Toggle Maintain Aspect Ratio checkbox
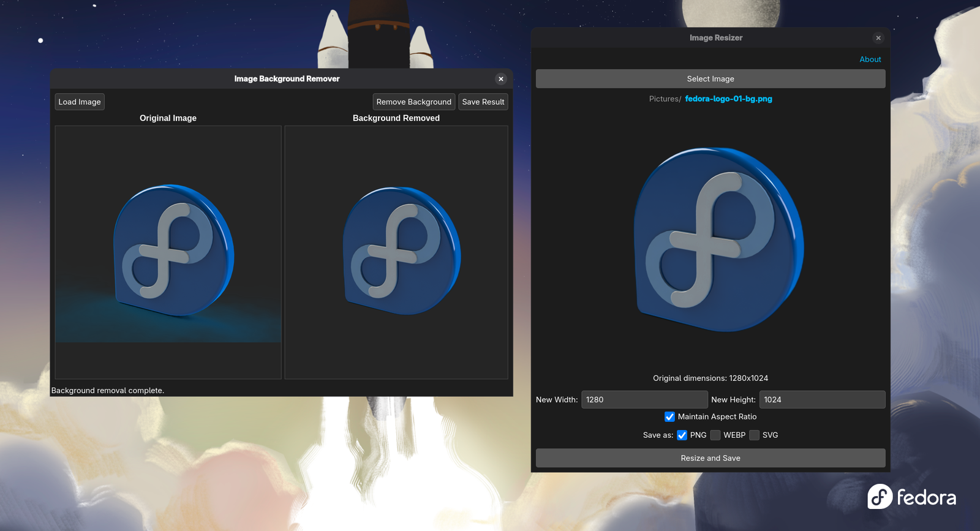The height and width of the screenshot is (531, 980). 669,416
